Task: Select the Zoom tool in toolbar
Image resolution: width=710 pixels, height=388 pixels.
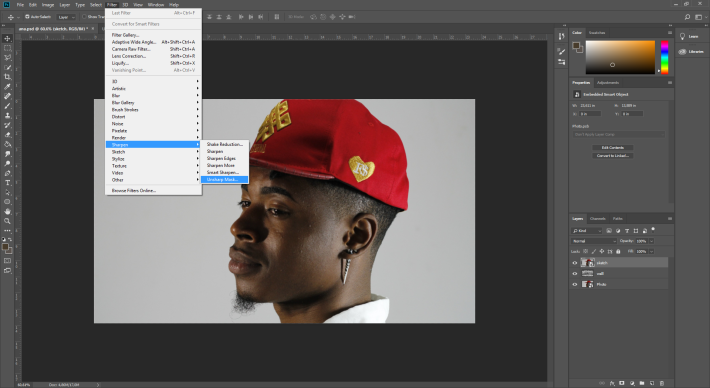Action: click(x=7, y=221)
